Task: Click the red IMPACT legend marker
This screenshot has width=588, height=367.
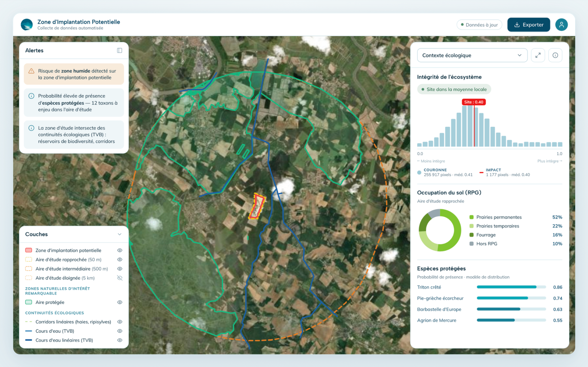Action: [481, 172]
